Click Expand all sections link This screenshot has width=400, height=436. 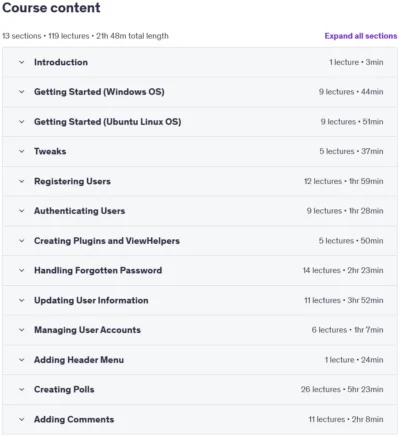pyautogui.click(x=361, y=36)
